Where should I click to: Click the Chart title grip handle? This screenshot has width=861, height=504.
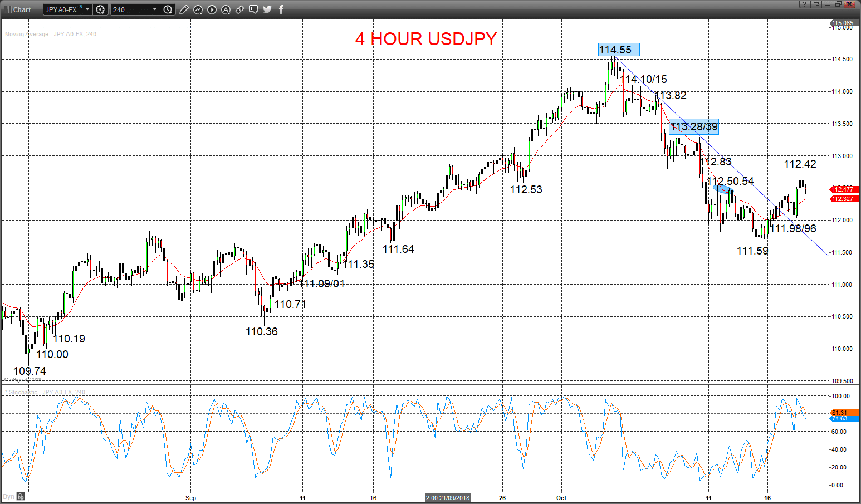pos(7,9)
